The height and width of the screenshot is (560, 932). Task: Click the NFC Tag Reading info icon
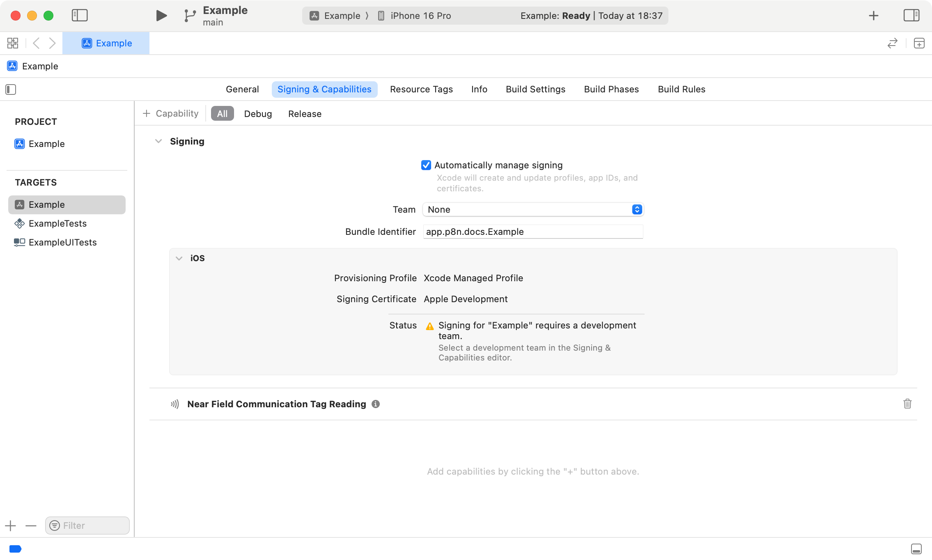point(375,404)
